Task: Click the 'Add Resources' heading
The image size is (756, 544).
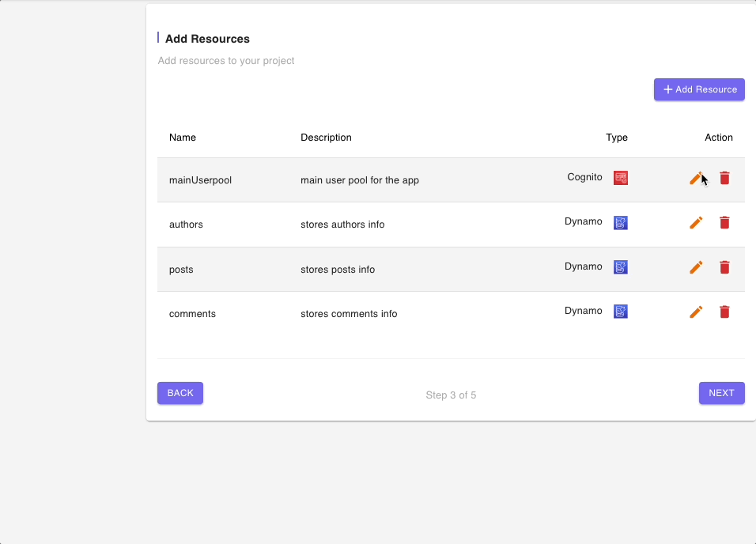Action: click(x=207, y=39)
